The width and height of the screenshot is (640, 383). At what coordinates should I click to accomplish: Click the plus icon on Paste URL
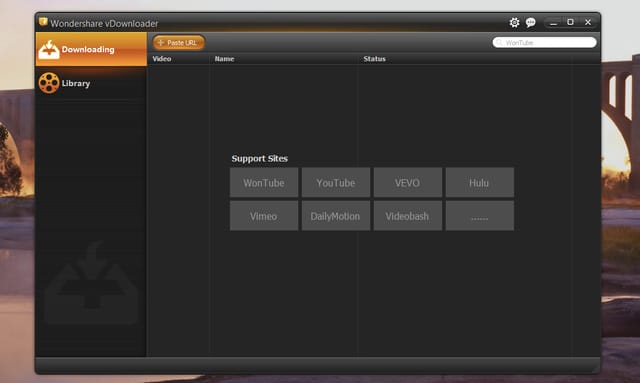pos(160,42)
